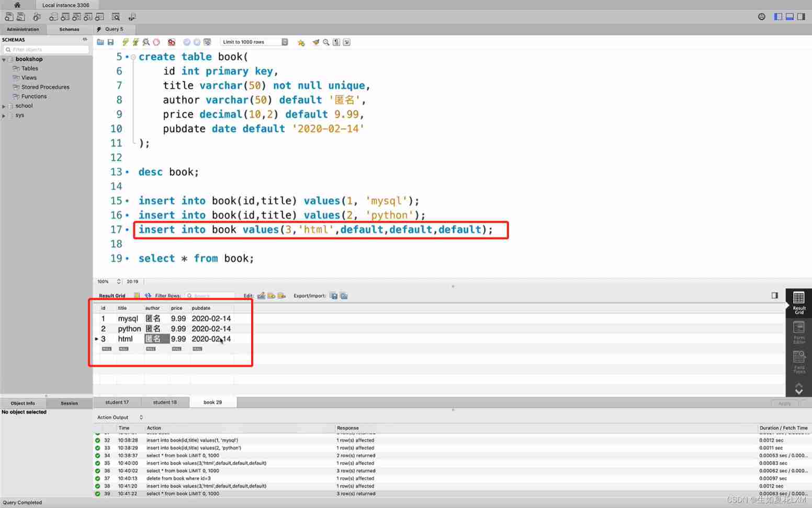
Task: Open SQL script file icon in main toolbar
Action: (21, 17)
